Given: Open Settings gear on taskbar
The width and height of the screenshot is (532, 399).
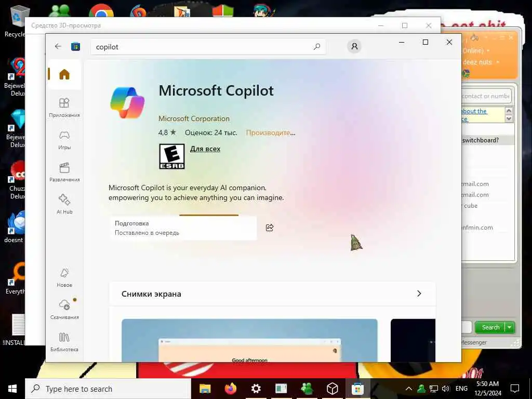Looking at the screenshot, I should tap(256, 389).
